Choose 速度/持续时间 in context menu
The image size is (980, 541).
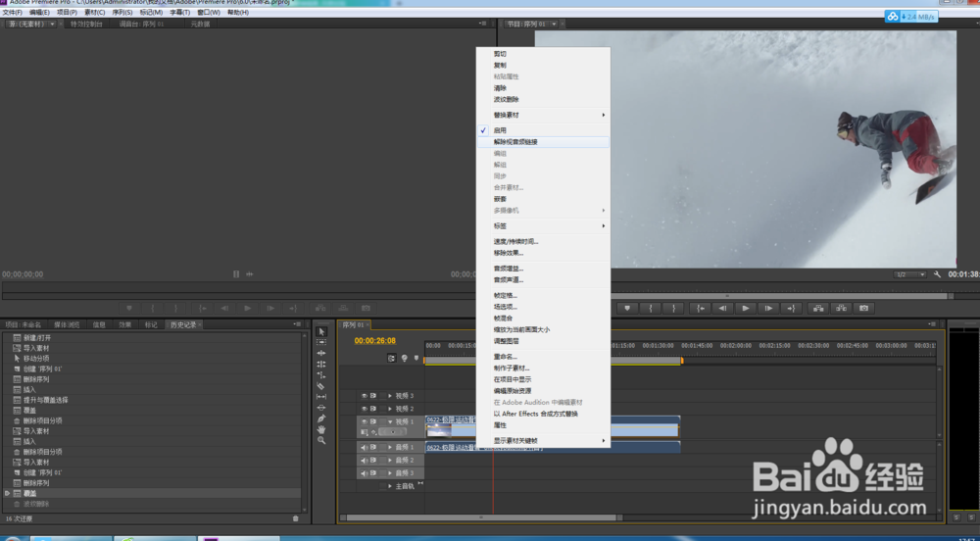click(x=543, y=242)
